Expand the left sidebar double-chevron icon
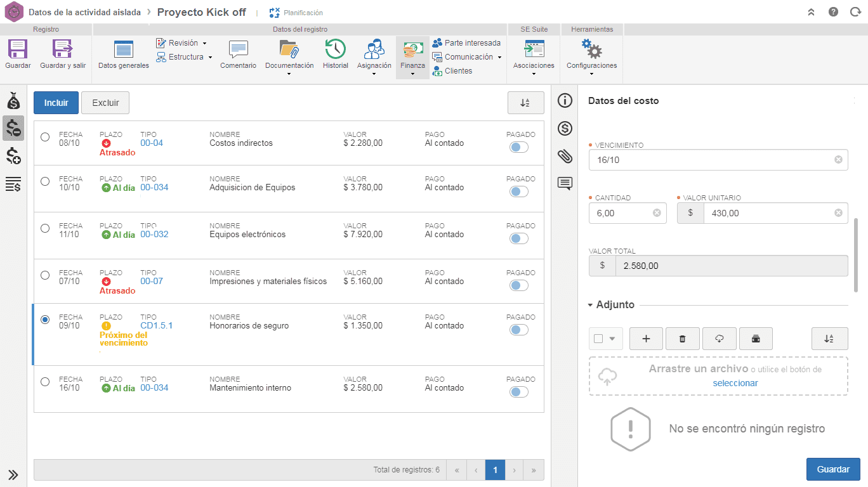Image resolution: width=868 pixels, height=487 pixels. point(13,474)
